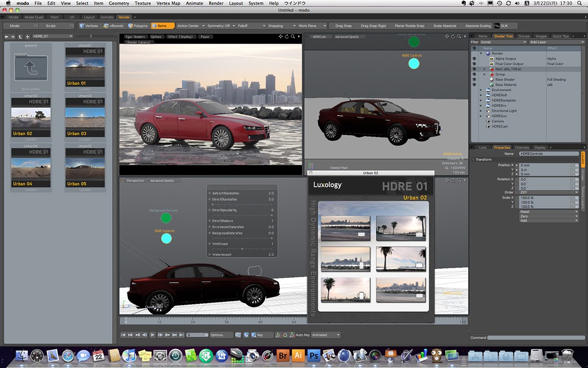Open Photoshop from the dock
Image resolution: width=588 pixels, height=368 pixels.
314,355
